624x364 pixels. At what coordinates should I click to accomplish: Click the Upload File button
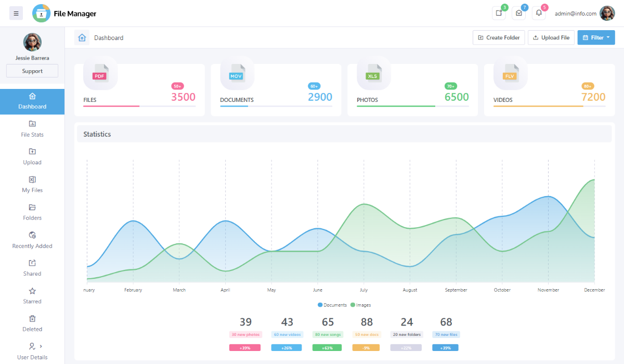pos(551,37)
